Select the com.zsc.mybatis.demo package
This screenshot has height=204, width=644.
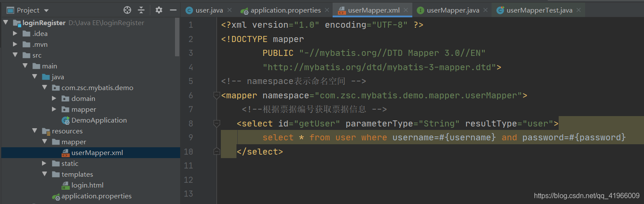tap(97, 88)
